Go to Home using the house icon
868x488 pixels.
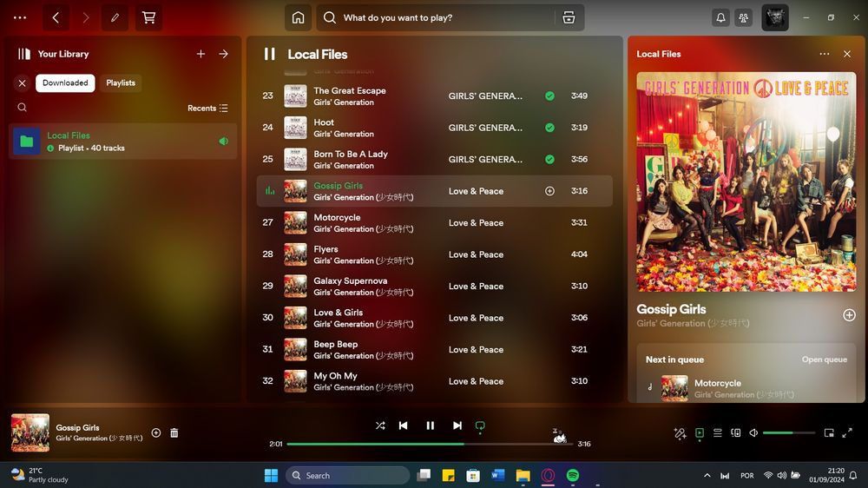(299, 17)
